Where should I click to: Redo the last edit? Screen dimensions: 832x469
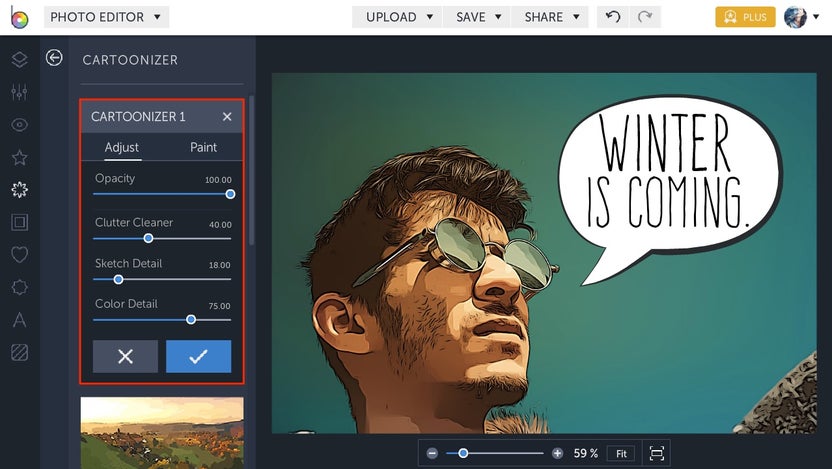645,17
